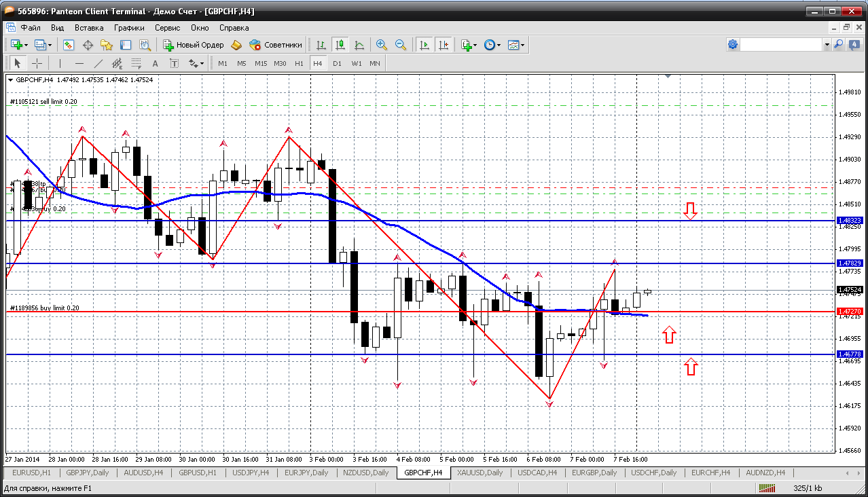Screen dimensions: 868x497
Task: Open the Strategy Tester icon
Action: tap(145, 45)
